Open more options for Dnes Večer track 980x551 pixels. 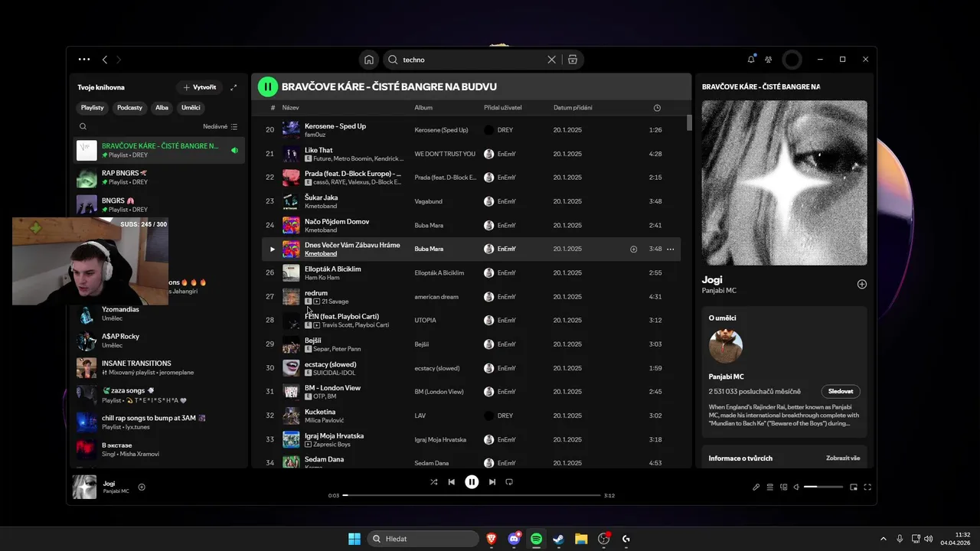pos(671,249)
